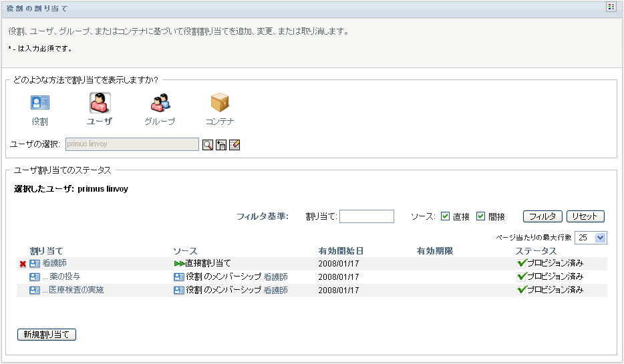Open 看護師 source link in 薬の投与 row
The width and height of the screenshot is (624, 364).
(x=275, y=277)
